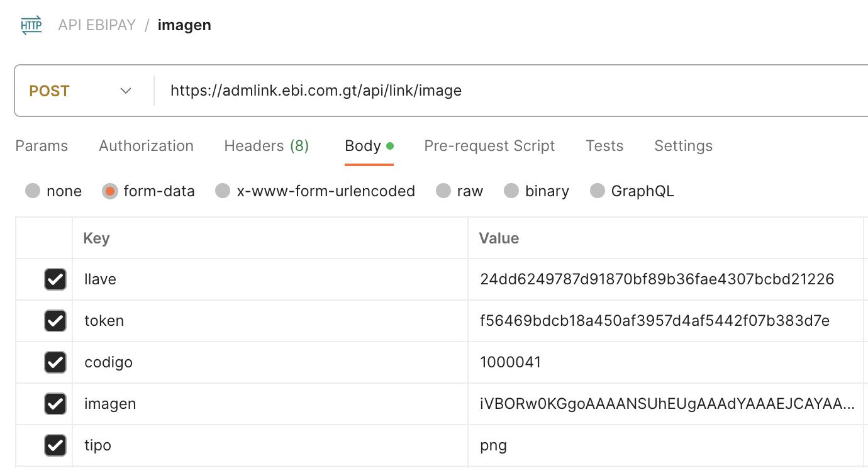This screenshot has width=868, height=468.
Task: Go to the Settings tab
Action: (x=683, y=146)
